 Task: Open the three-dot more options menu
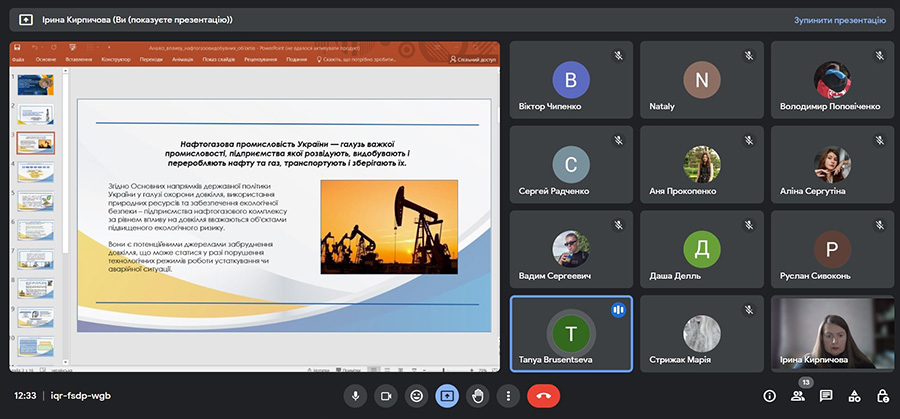(509, 396)
